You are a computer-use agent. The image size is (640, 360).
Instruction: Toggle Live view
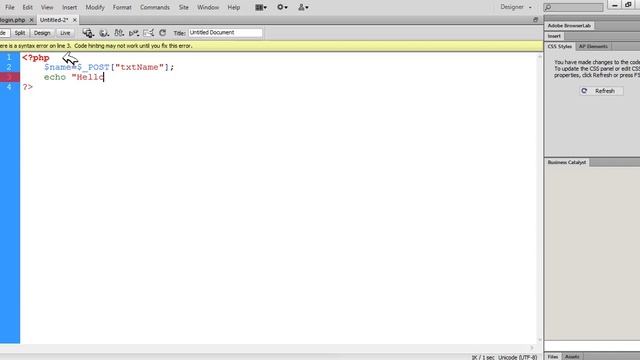coord(65,33)
